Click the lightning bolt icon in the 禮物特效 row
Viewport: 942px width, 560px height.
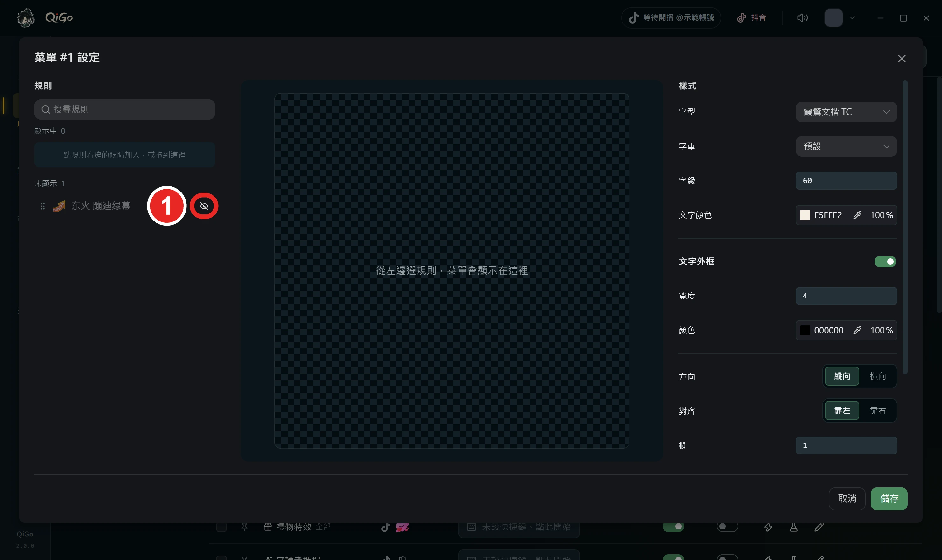click(x=768, y=527)
